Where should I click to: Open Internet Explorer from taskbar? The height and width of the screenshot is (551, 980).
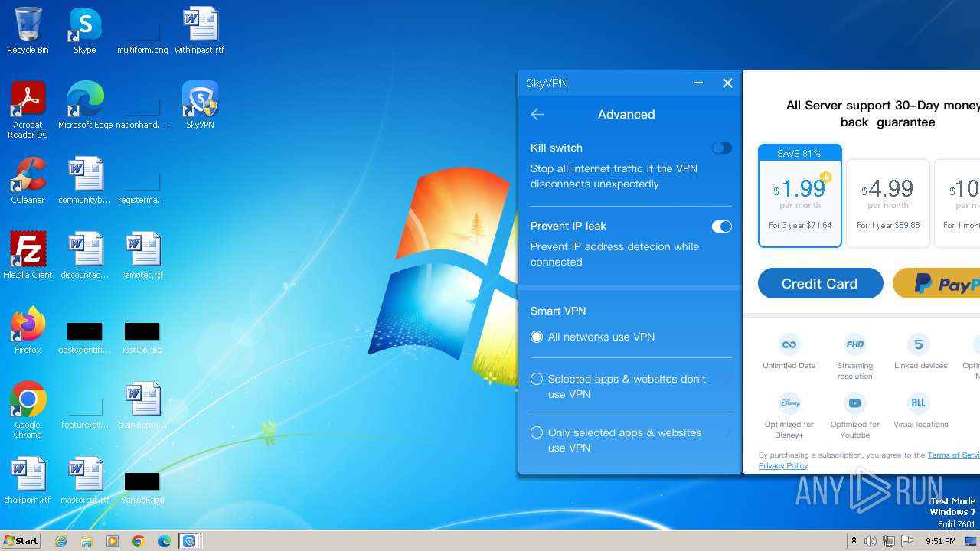pos(61,541)
